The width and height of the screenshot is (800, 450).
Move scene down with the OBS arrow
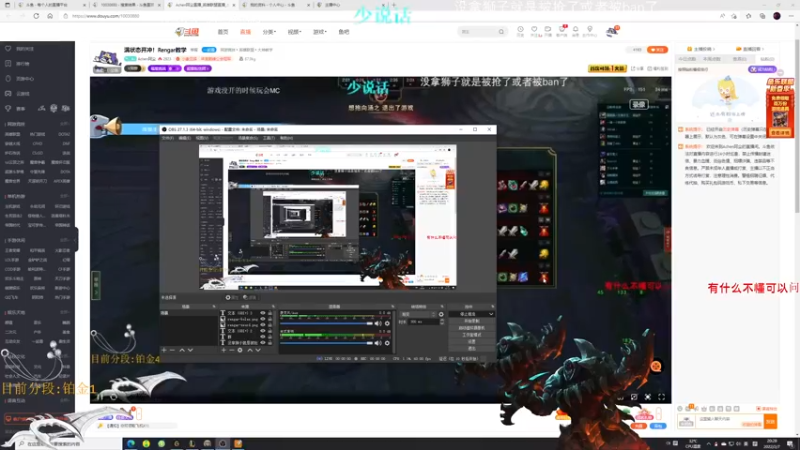190,350
